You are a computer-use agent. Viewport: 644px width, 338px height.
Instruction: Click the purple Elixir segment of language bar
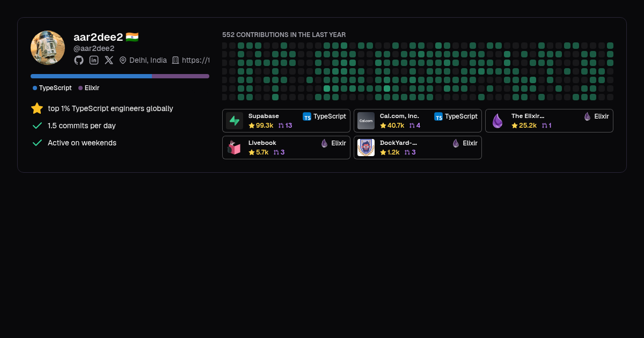pyautogui.click(x=180, y=76)
